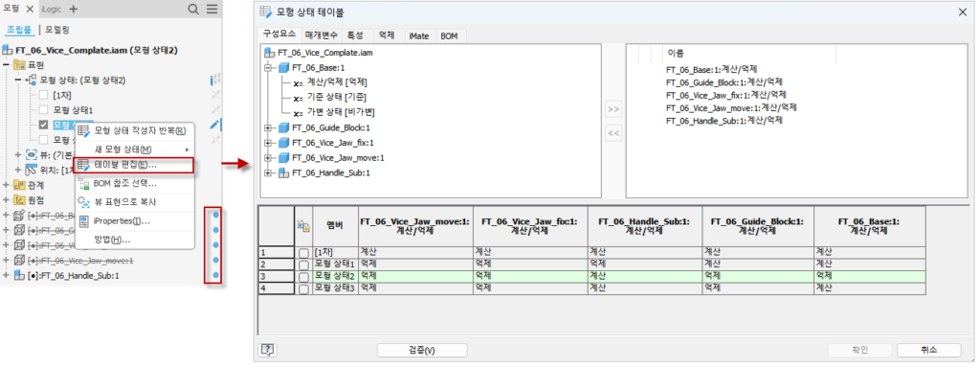Toggle checkbox of table row 모형 상태3

tap(303, 288)
